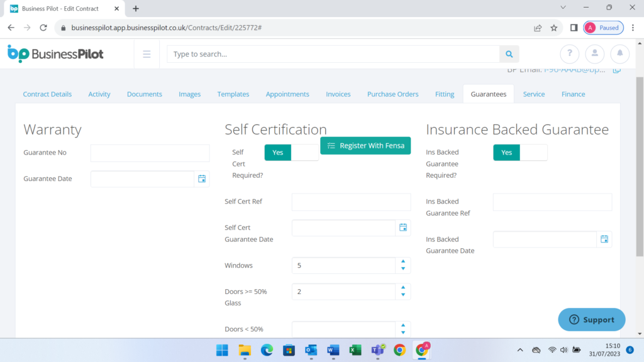Share this page icon in address bar
The width and height of the screenshot is (644, 362).
coord(538,28)
